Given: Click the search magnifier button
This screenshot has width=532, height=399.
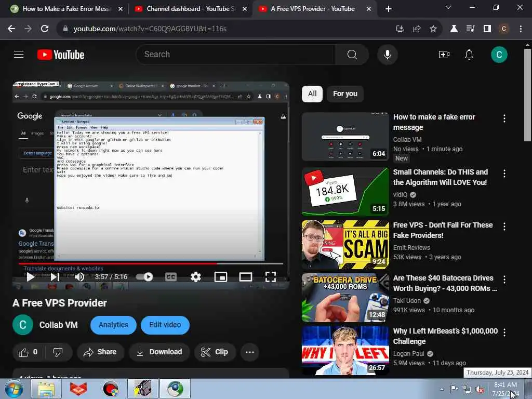Looking at the screenshot, I should point(352,54).
